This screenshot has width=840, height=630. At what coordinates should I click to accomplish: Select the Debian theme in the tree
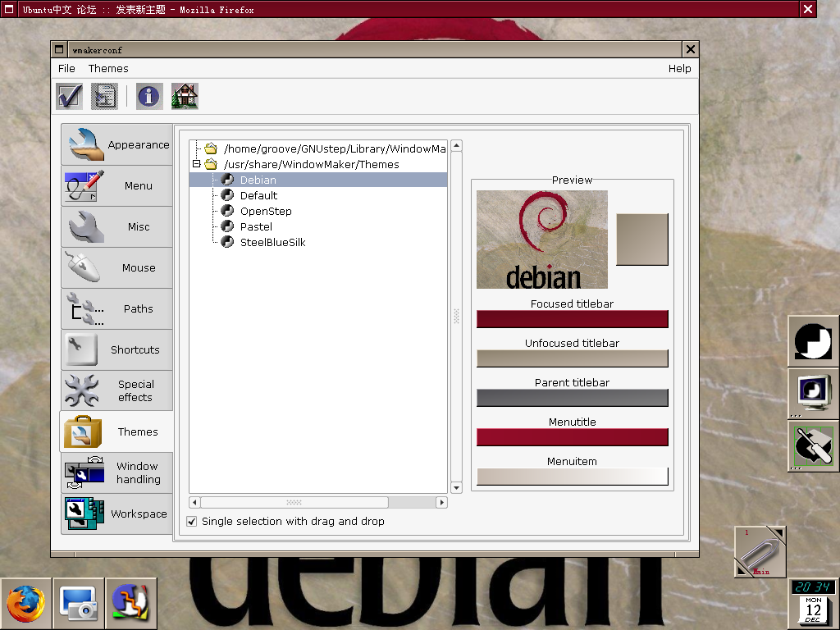pos(318,180)
